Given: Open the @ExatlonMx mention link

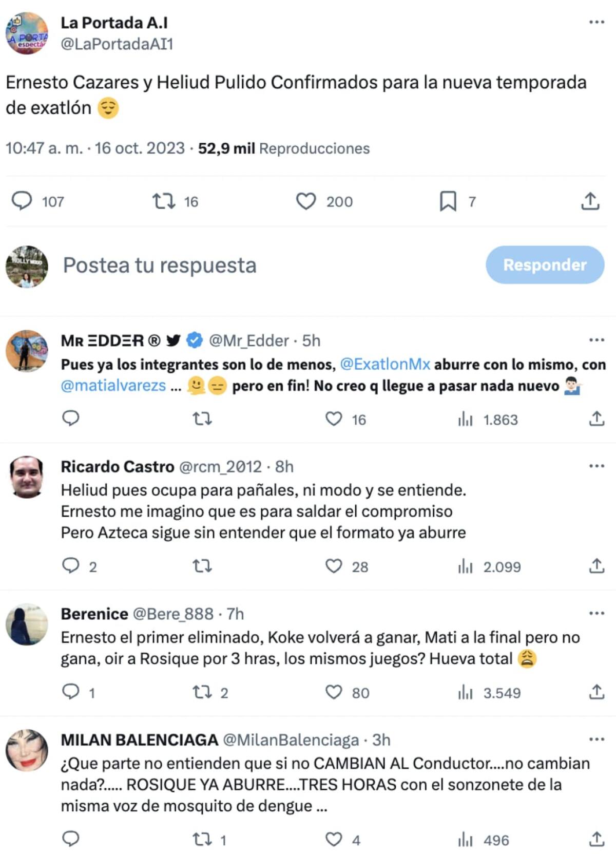Looking at the screenshot, I should (x=385, y=364).
